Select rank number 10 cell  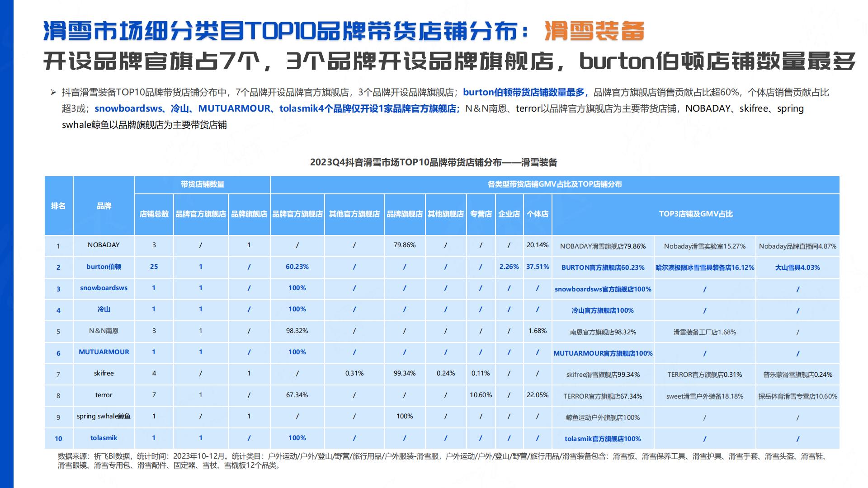coord(58,439)
